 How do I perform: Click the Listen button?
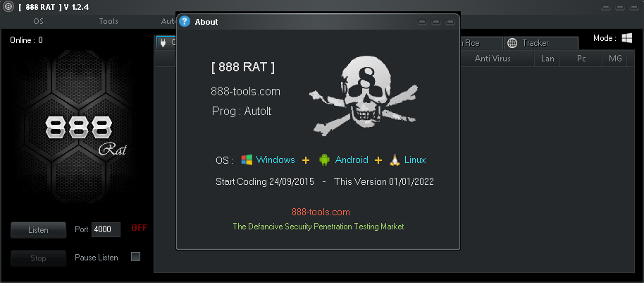point(38,230)
